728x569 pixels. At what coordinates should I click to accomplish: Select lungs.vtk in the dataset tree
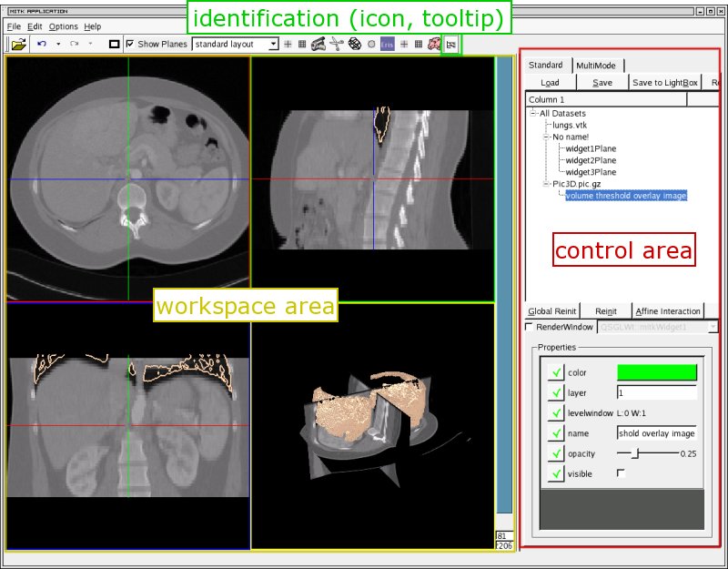pos(570,125)
